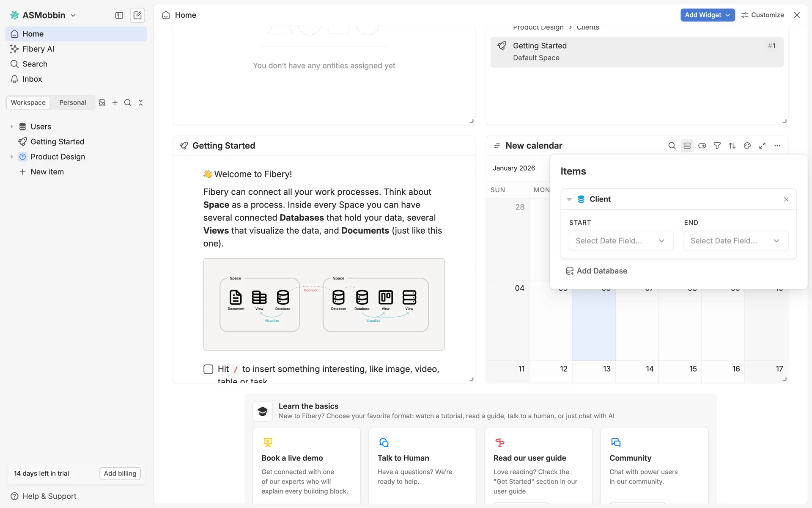Image resolution: width=812 pixels, height=508 pixels.
Task: Click the Add billing button
Action: tap(120, 473)
